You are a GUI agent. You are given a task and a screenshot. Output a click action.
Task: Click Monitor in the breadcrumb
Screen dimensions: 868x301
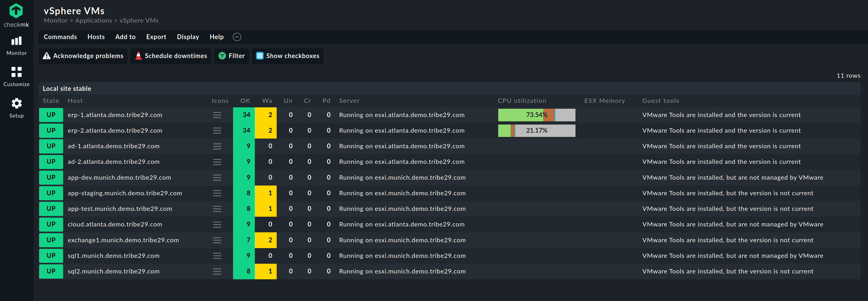56,21
